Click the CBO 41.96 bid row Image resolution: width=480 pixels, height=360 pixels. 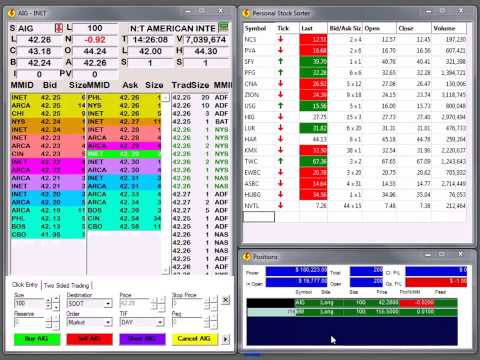tap(48, 234)
